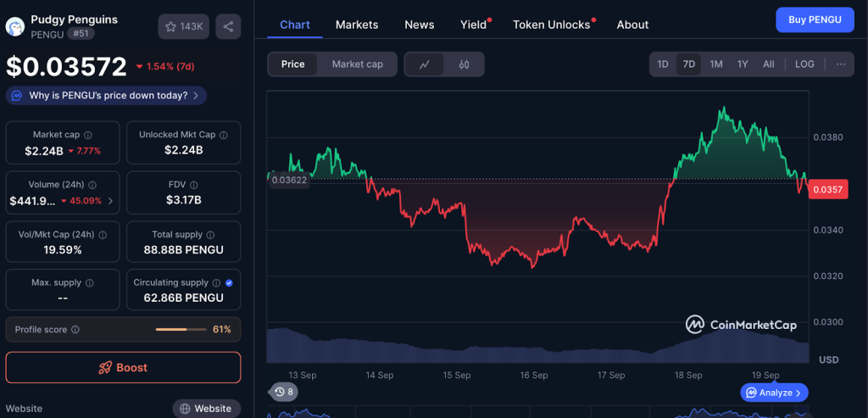Click the 0.0357 current price marker
This screenshot has width=868, height=418.
tap(828, 191)
